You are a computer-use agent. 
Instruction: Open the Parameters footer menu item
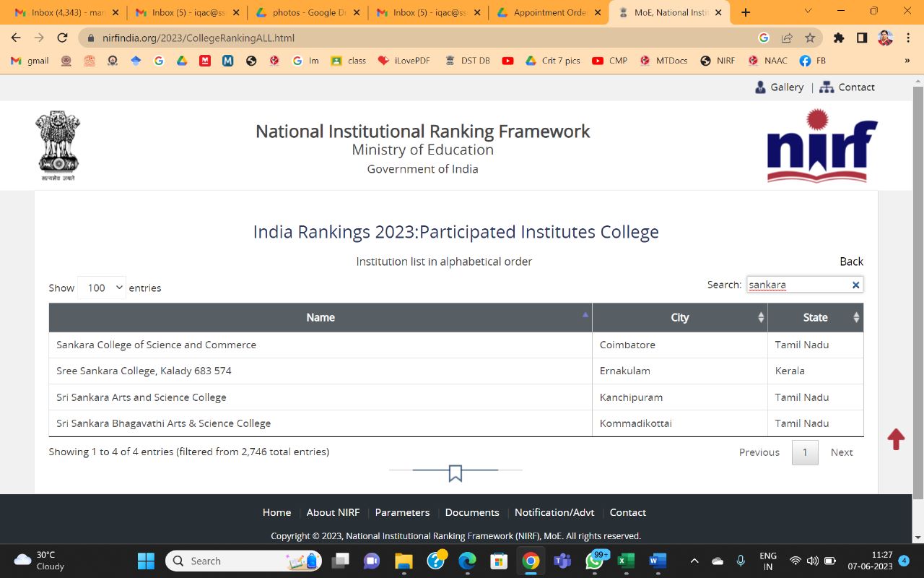pyautogui.click(x=402, y=512)
